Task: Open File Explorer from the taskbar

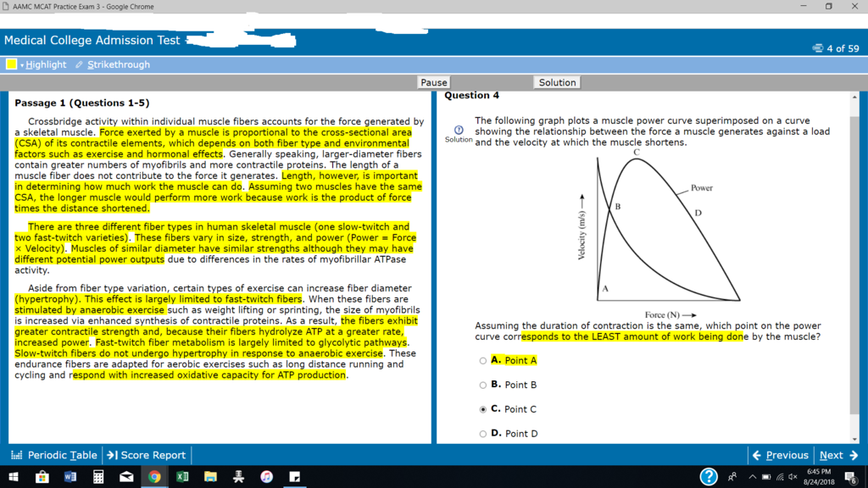Action: point(210,477)
